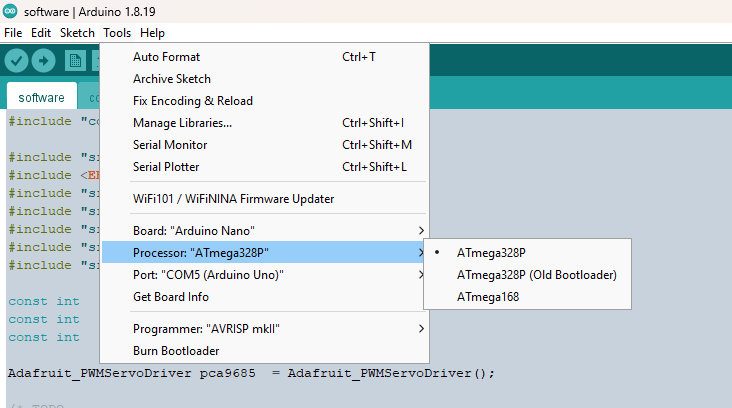Expand the Board "Arduino Nano" submenu

(x=265, y=231)
